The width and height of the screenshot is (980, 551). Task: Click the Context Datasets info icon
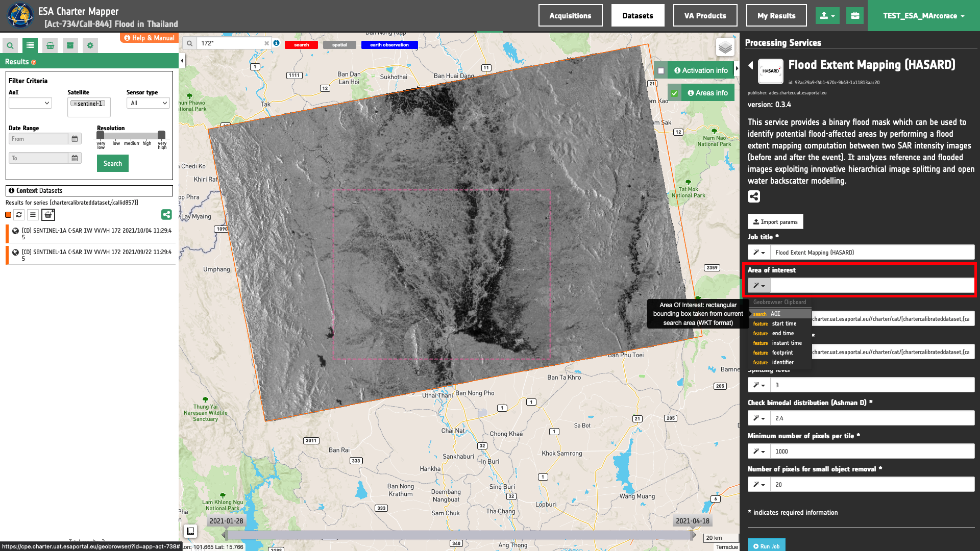point(11,191)
